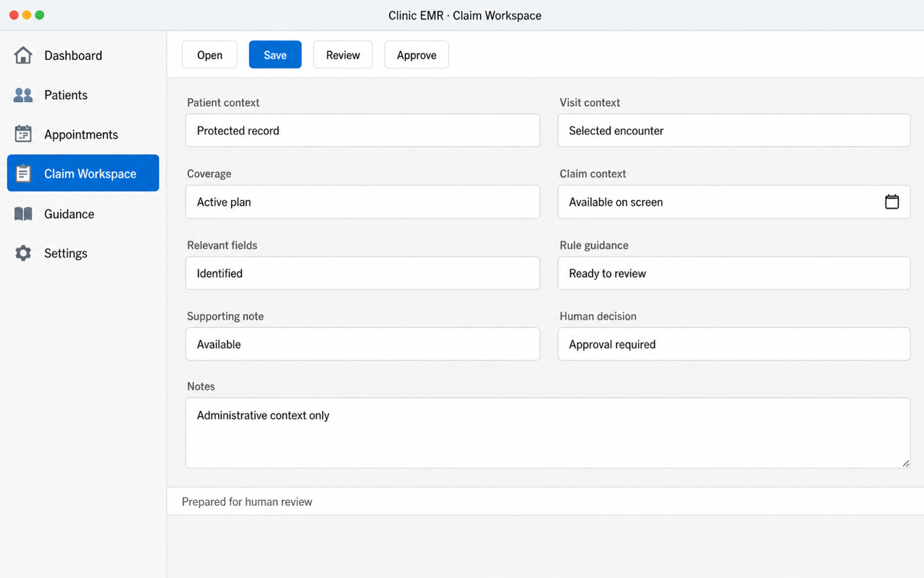Click the 'Supporting note' label

pyautogui.click(x=225, y=316)
